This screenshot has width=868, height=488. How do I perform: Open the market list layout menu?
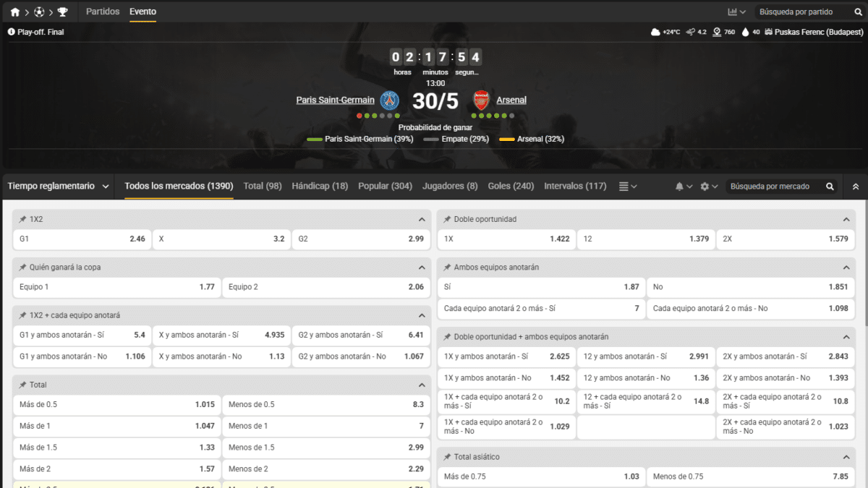click(x=628, y=187)
